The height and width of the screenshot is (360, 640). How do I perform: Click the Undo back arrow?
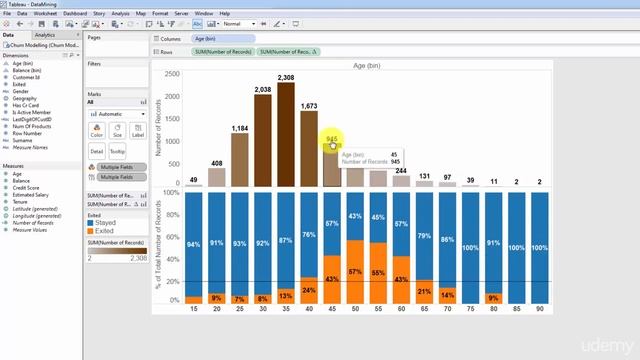[19, 24]
